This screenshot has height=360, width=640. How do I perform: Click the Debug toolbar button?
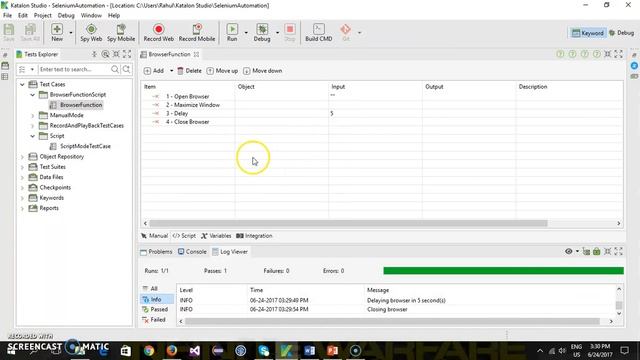click(262, 32)
